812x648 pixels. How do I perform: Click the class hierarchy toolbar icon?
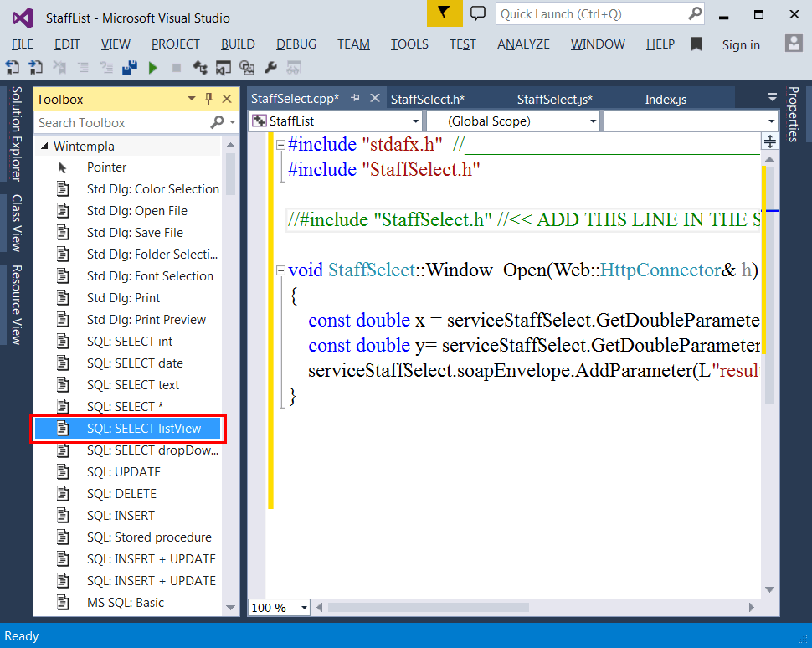coord(200,67)
